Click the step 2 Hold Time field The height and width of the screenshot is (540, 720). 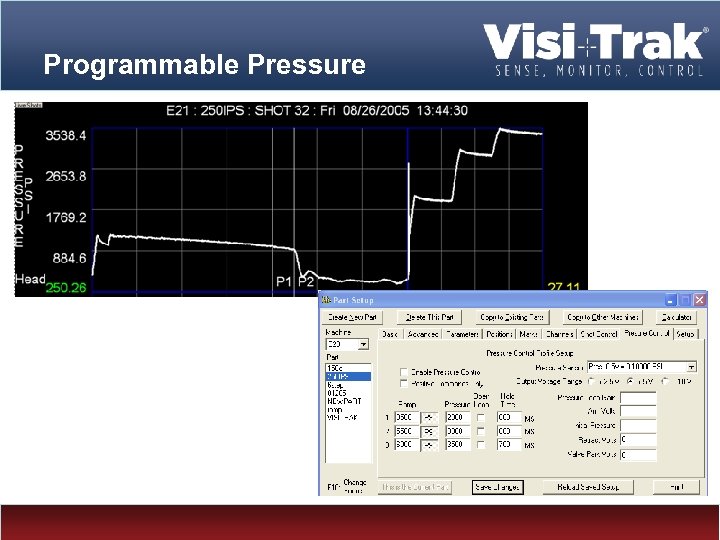click(509, 432)
